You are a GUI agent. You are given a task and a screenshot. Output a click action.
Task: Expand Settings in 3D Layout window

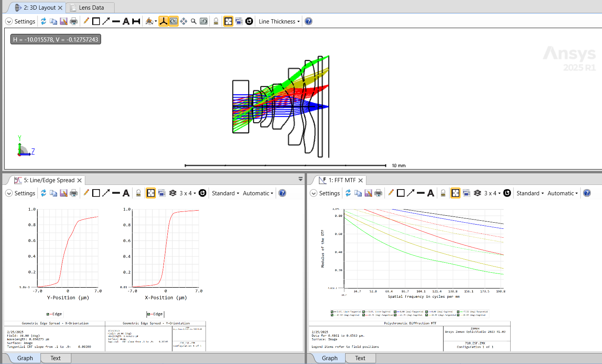tap(21, 22)
